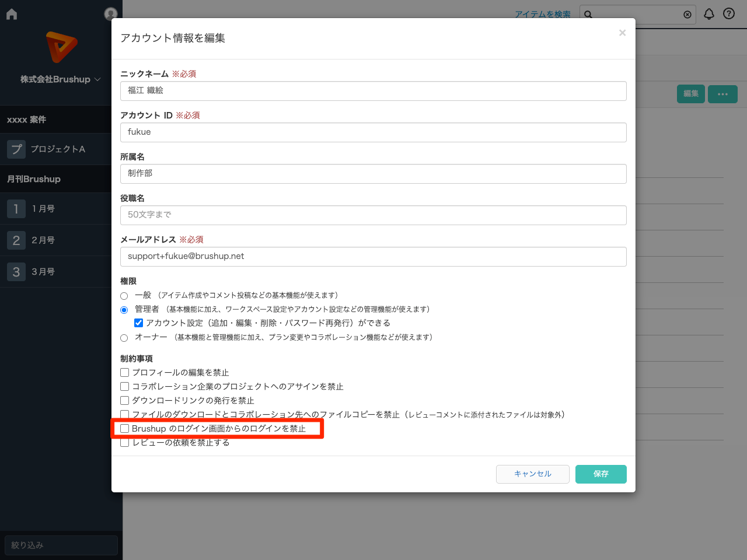Viewport: 747px width, 560px height.
Task: Open the help question mark icon
Action: pos(729,13)
